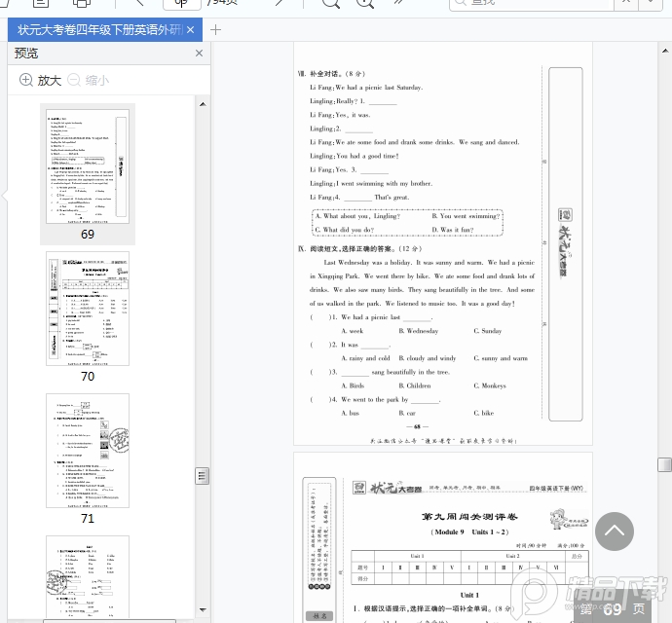Open the thumbnail below page 71
Image resolution: width=672 pixels, height=623 pixels.
point(88,576)
